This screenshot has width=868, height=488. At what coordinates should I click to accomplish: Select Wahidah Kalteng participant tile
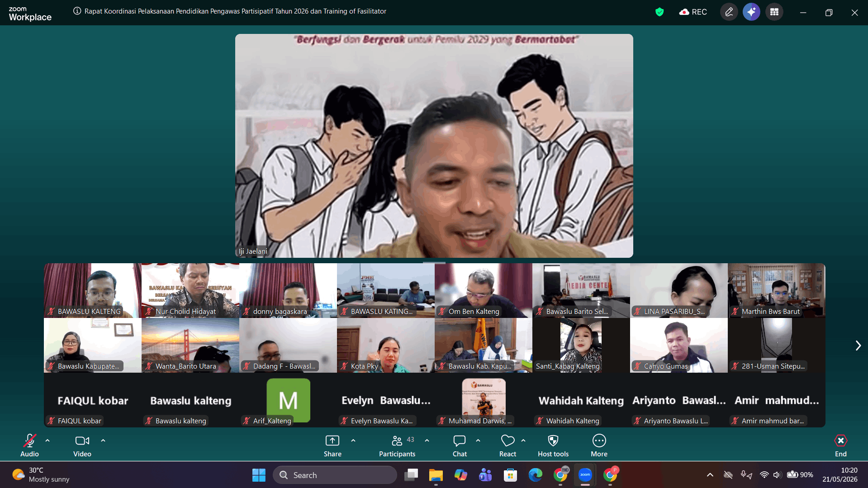pos(581,400)
